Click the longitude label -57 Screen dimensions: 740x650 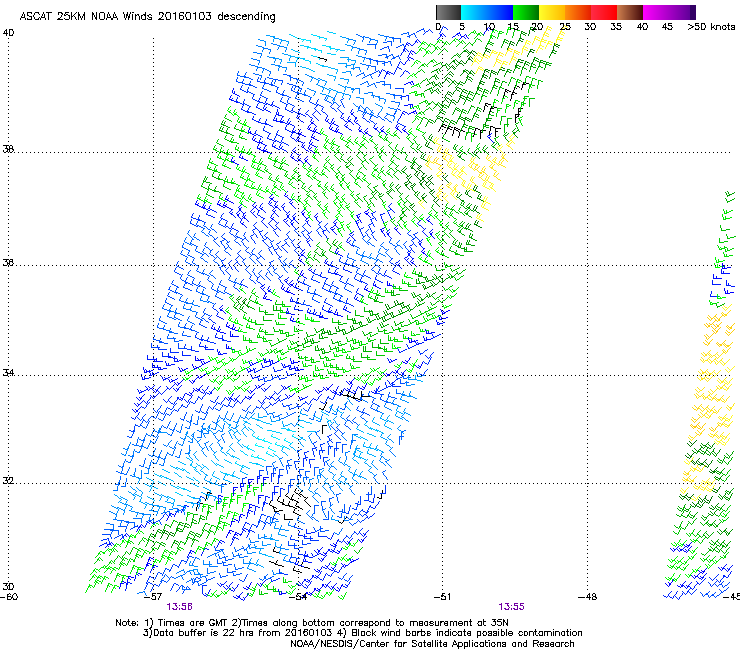152,597
